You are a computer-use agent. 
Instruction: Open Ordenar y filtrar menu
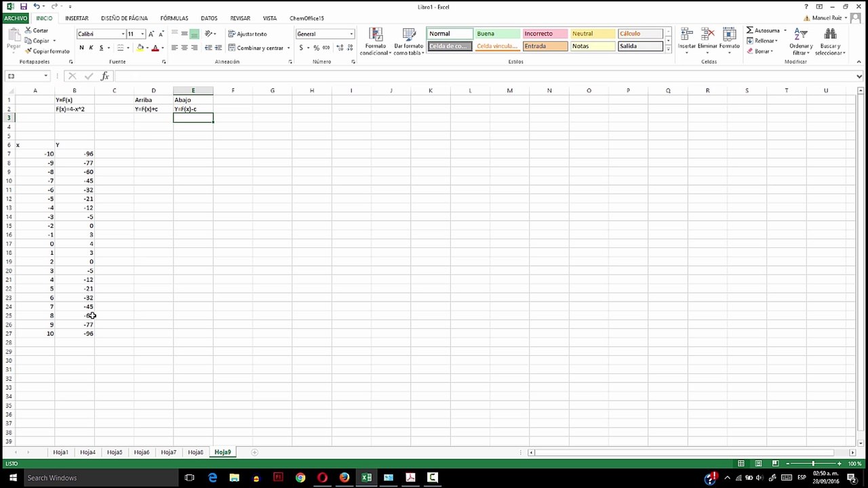click(801, 42)
